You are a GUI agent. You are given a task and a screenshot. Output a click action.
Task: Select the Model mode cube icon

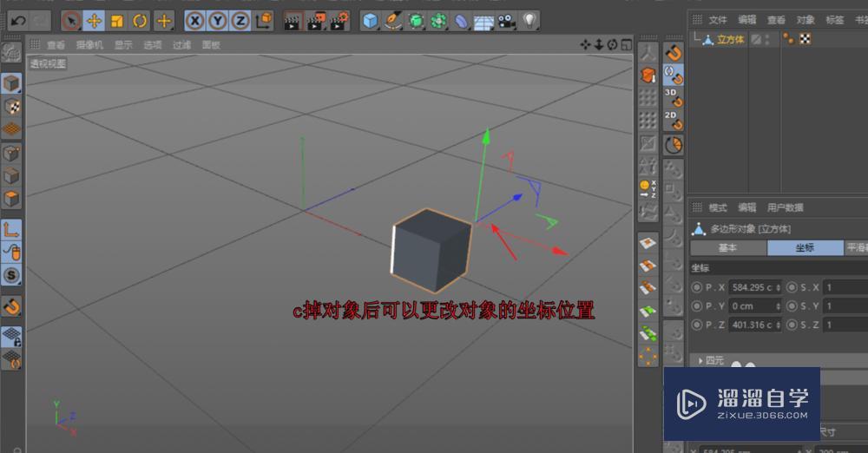tap(11, 83)
